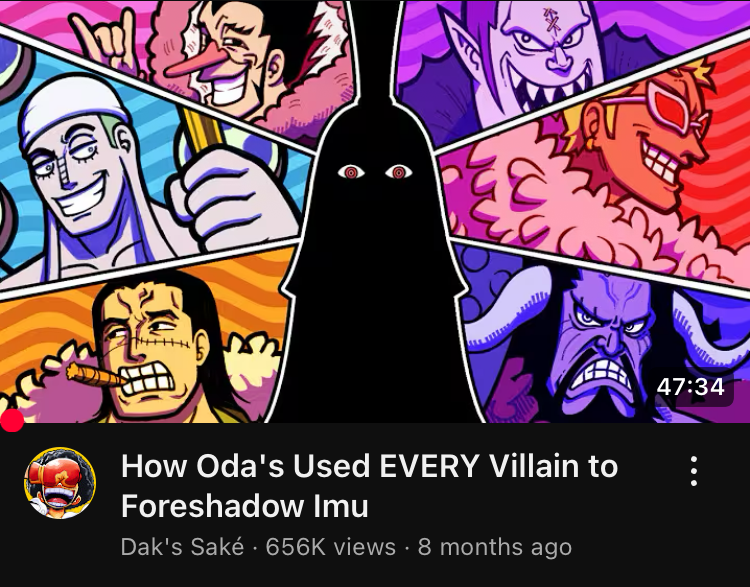Open Dak's Saké channel avatar

click(60, 483)
